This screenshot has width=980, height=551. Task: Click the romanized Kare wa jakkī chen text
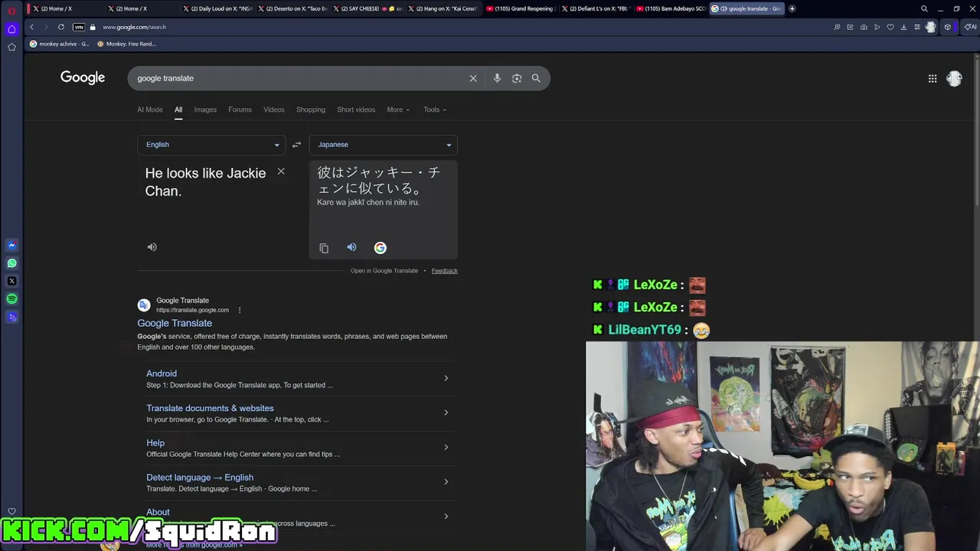368,202
